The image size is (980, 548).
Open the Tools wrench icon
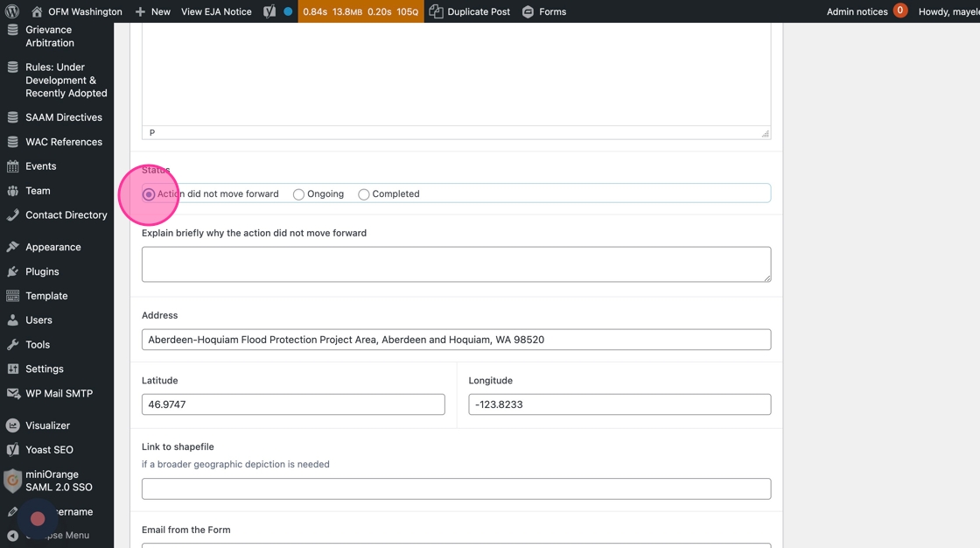[12, 345]
